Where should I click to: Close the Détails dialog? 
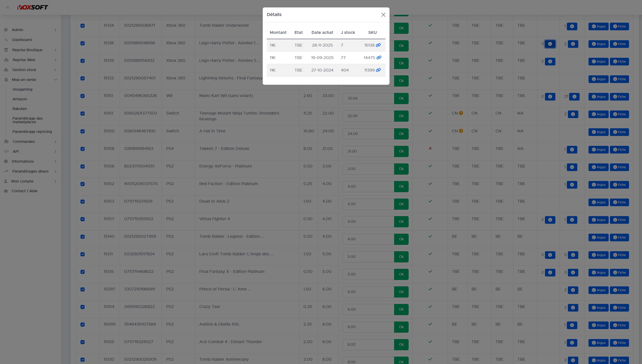pyautogui.click(x=383, y=15)
